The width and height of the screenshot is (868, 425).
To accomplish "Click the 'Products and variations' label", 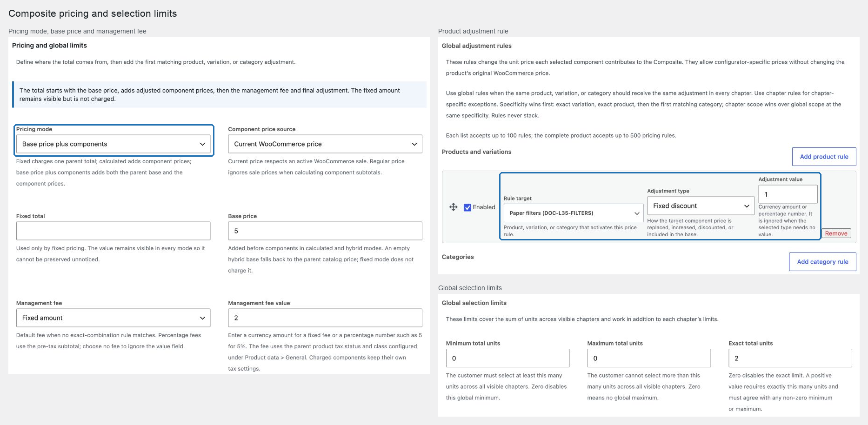I will (x=476, y=152).
